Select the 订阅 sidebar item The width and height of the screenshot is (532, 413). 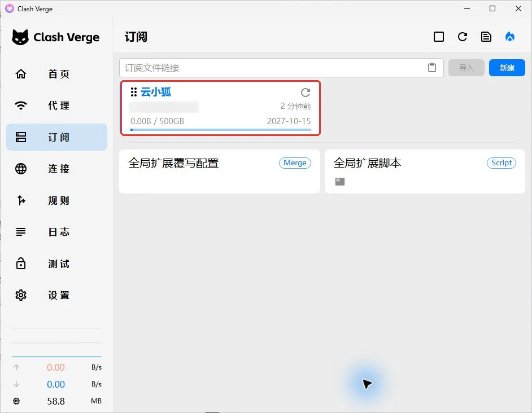(56, 137)
